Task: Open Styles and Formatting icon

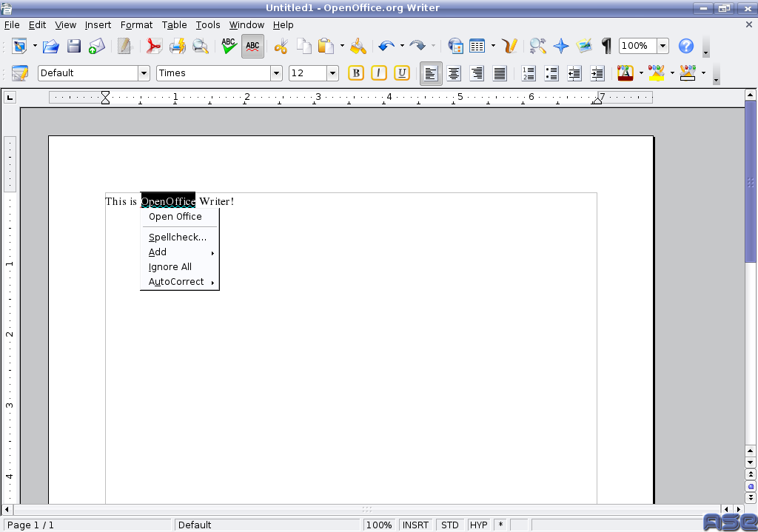Action: pos(20,73)
